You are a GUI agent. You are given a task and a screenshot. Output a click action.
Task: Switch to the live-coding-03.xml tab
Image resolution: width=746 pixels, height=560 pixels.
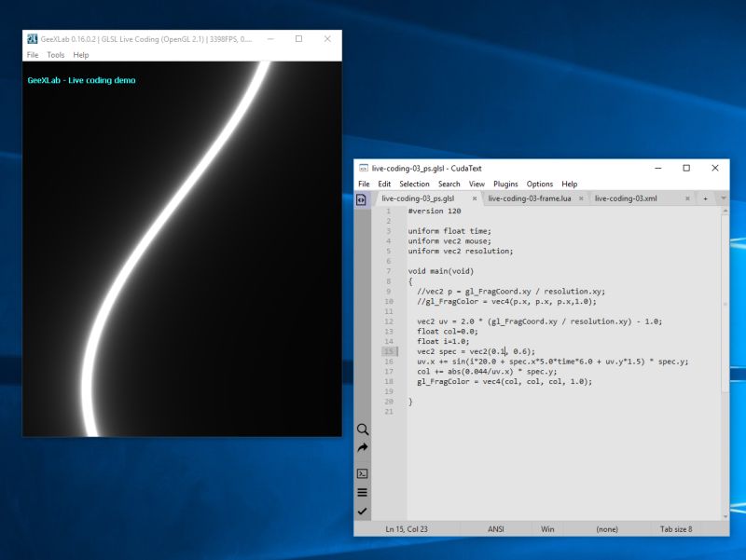pyautogui.click(x=626, y=198)
